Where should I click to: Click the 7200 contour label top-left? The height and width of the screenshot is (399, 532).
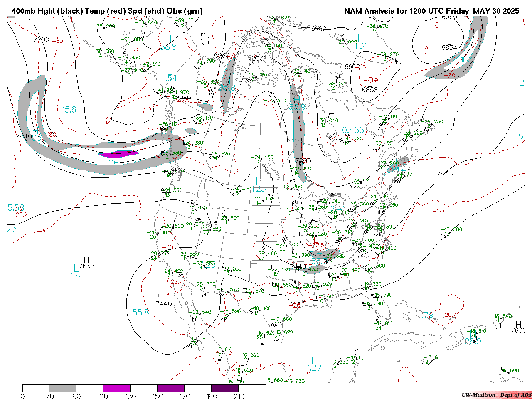point(41,39)
